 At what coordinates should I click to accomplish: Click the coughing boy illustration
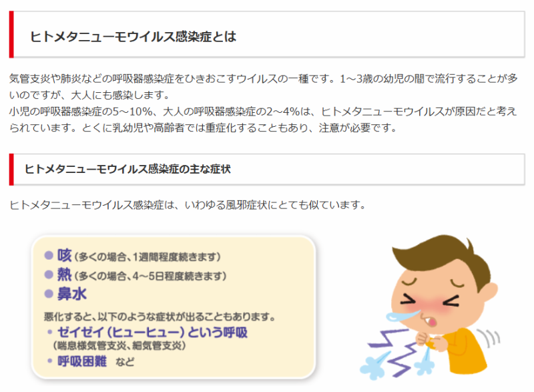click(430, 307)
